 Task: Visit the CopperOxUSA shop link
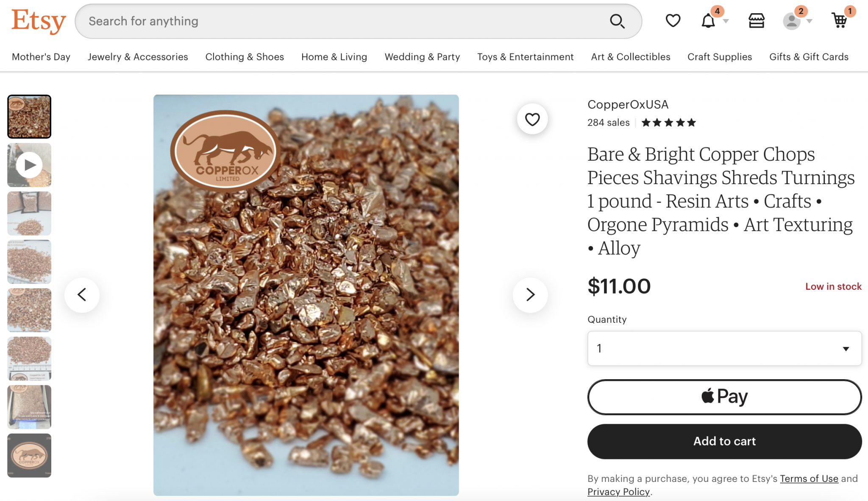point(628,104)
